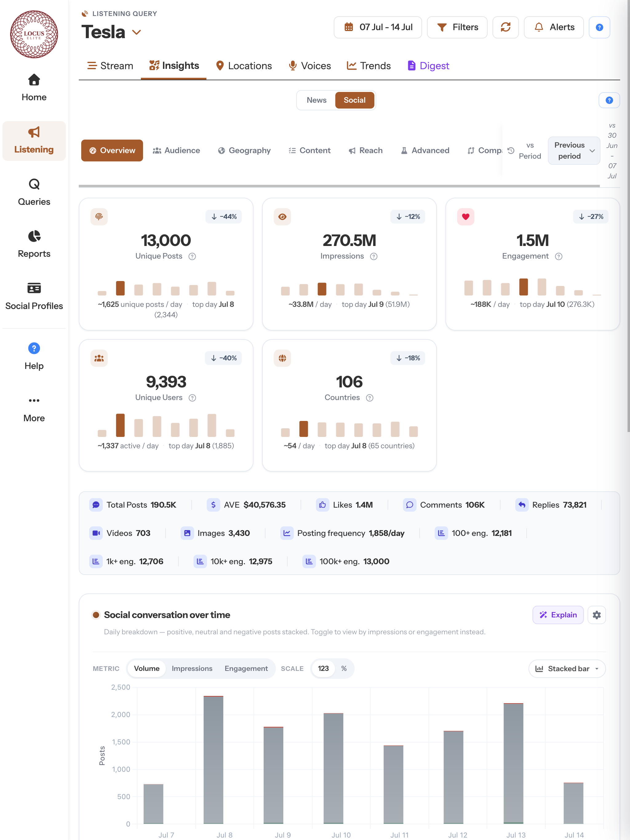Open the Voices tab
The image size is (630, 840).
pyautogui.click(x=309, y=66)
